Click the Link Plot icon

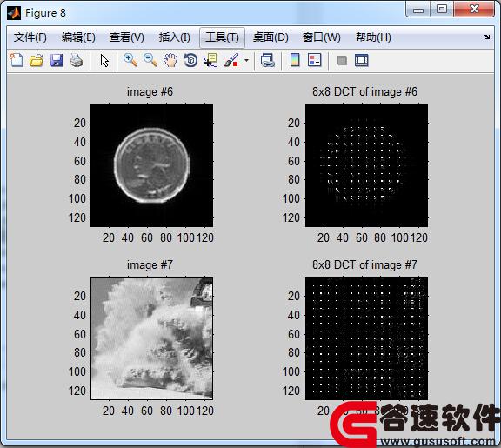click(267, 60)
